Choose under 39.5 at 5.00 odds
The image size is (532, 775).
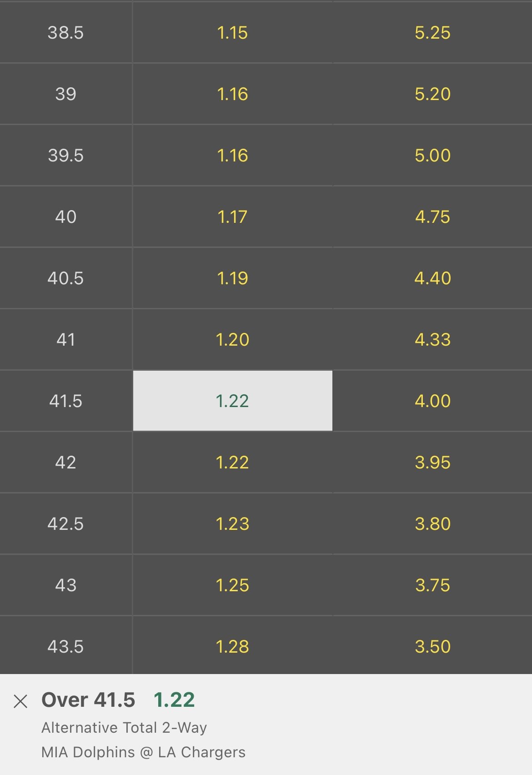pos(432,156)
